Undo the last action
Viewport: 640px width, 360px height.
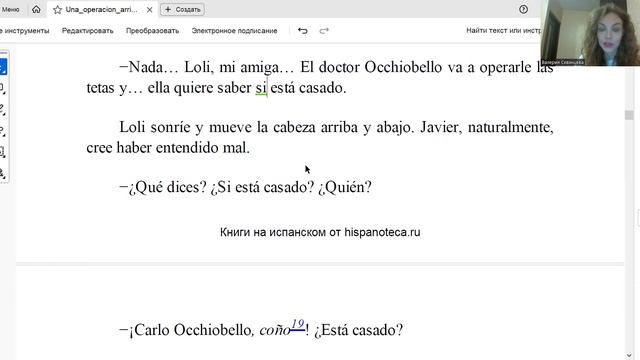pyautogui.click(x=302, y=31)
